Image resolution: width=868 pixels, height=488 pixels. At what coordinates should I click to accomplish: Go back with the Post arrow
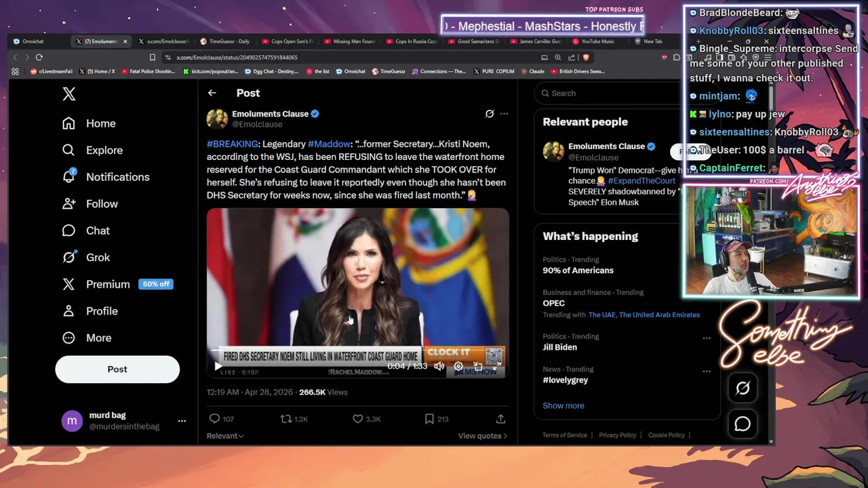(212, 93)
